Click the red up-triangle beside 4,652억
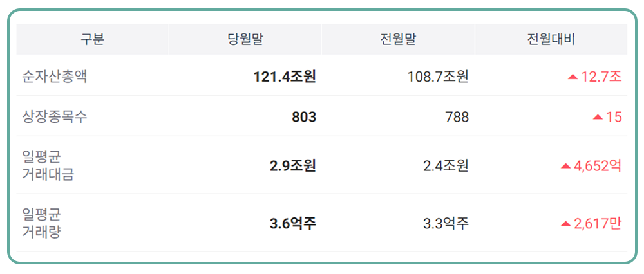The height and width of the screenshot is (274, 644). 566,166
